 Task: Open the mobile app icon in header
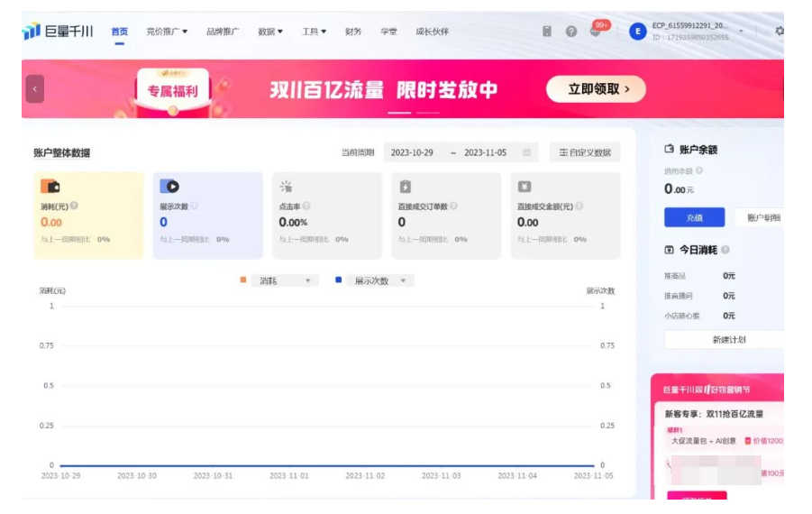coord(547,32)
